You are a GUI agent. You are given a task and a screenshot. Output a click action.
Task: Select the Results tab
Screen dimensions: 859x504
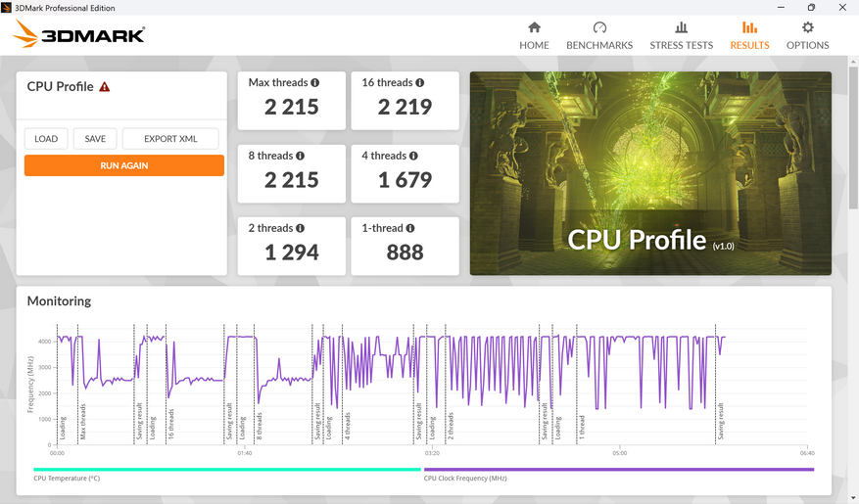pyautogui.click(x=749, y=36)
